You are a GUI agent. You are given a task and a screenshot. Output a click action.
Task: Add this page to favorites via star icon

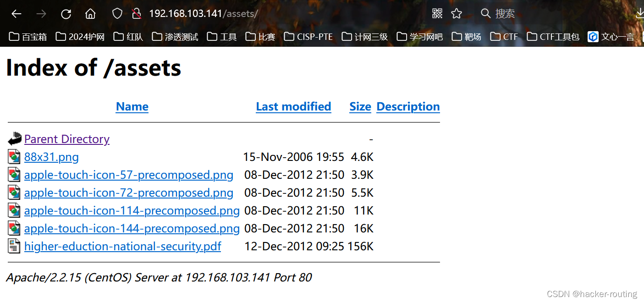click(x=457, y=14)
